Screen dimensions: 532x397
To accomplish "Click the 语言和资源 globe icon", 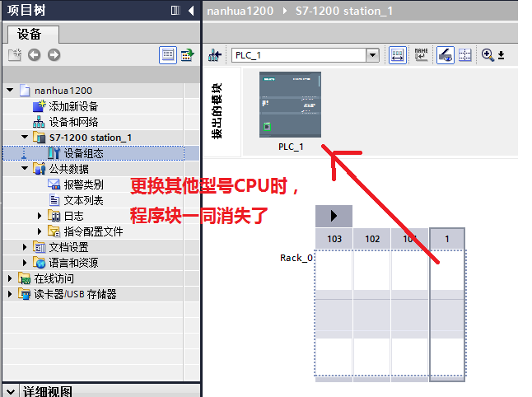I will coord(40,263).
